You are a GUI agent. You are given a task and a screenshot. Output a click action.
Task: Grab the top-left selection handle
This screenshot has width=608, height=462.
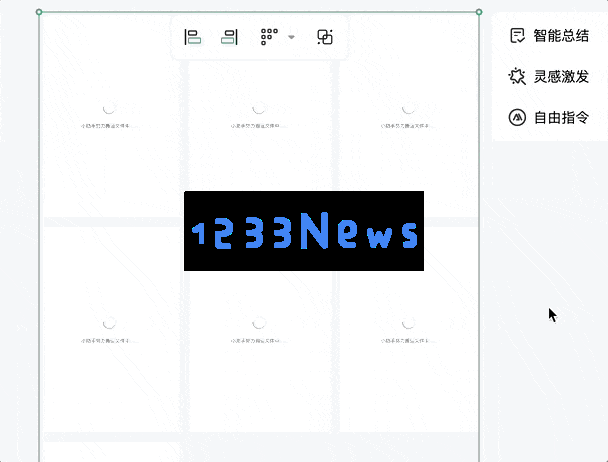[39, 12]
